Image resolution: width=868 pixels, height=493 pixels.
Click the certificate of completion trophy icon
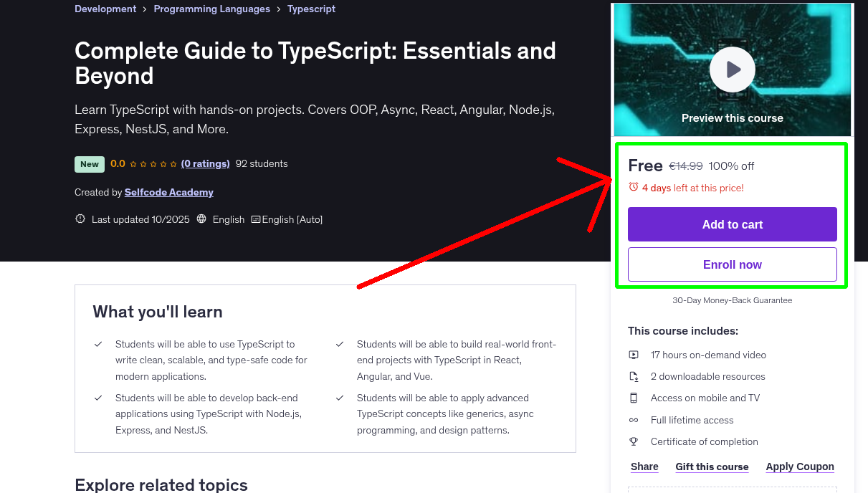click(x=634, y=441)
